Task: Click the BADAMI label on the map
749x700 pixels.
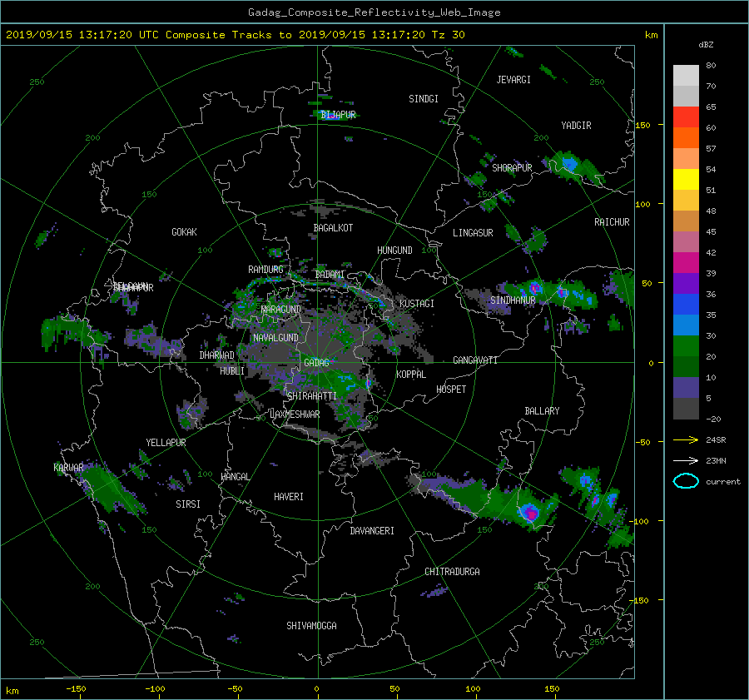Action: click(330, 275)
